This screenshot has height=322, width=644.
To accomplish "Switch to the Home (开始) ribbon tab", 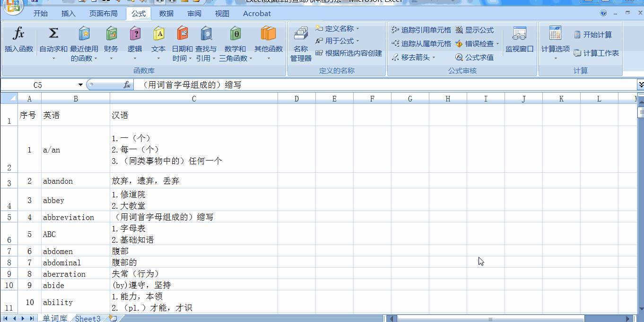I will coord(41,13).
